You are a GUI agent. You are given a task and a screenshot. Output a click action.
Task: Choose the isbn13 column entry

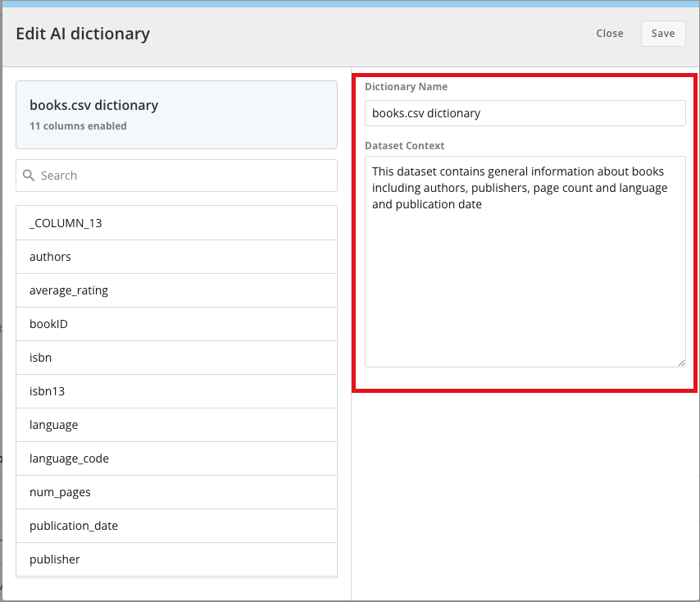coord(176,391)
